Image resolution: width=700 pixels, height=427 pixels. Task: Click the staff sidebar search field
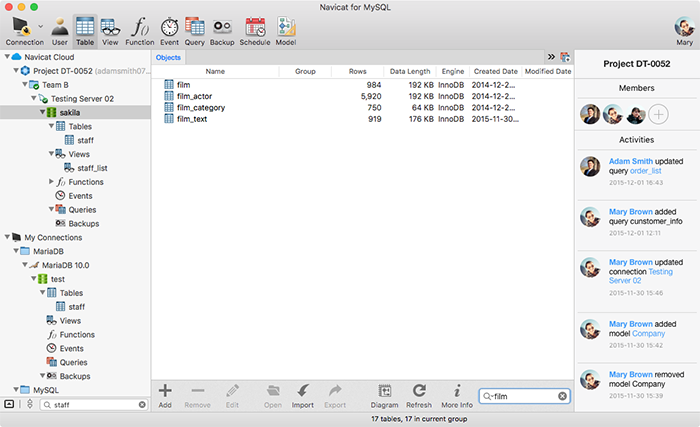(94, 405)
